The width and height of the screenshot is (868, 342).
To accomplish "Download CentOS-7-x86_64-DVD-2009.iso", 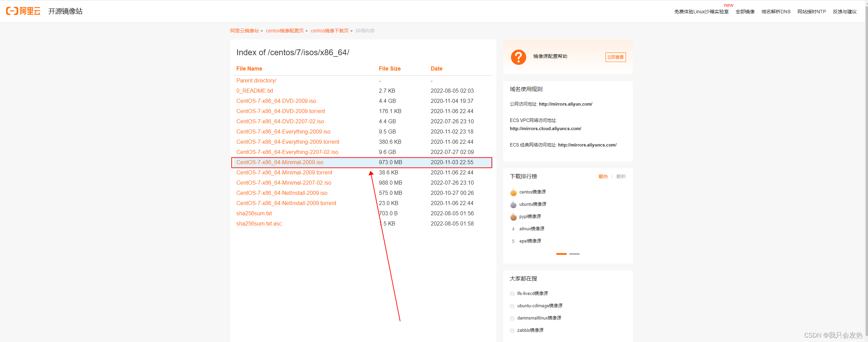I will [x=276, y=101].
